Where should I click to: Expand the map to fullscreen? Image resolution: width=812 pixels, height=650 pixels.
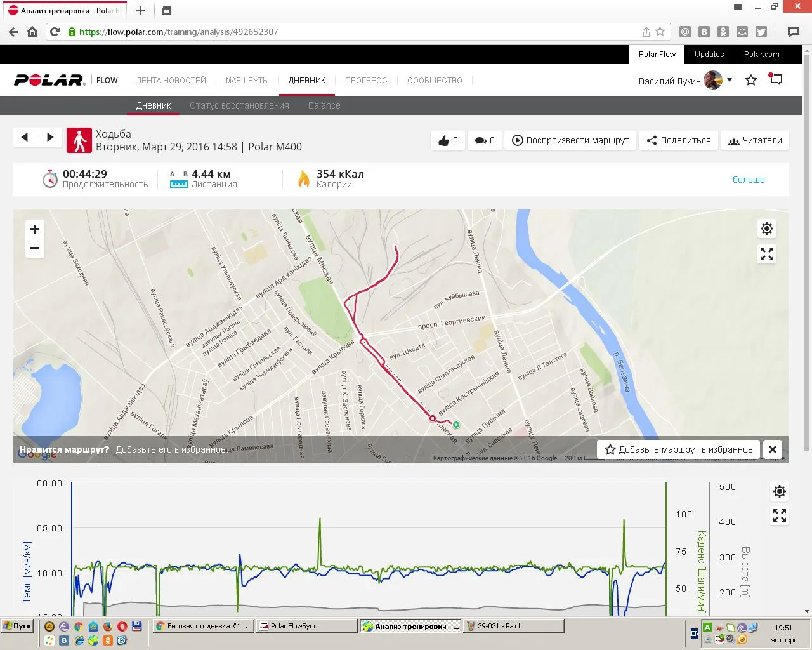click(767, 254)
